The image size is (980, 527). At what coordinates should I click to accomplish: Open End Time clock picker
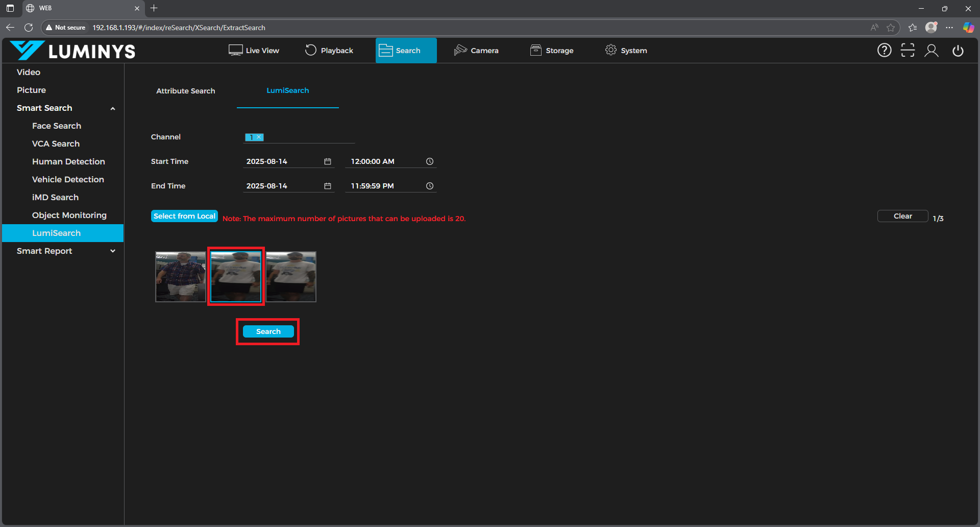(430, 186)
